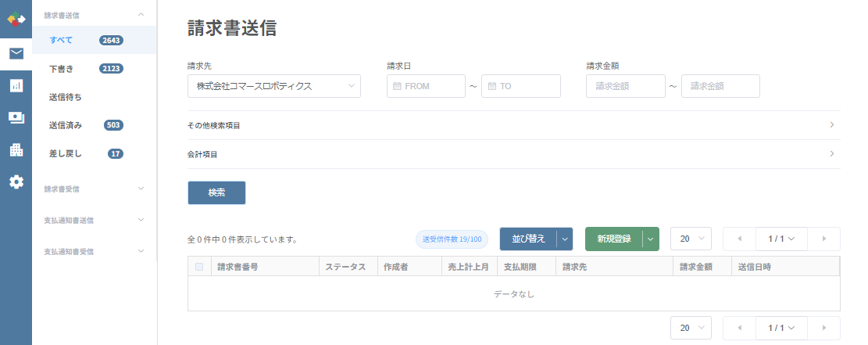This screenshot has width=868, height=345.
Task: Open the building company icon in sidebar
Action: (x=16, y=149)
